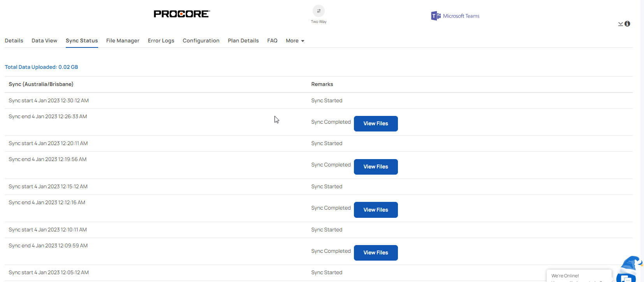Open the Error Logs tab
This screenshot has height=282, width=644.
pyautogui.click(x=161, y=41)
